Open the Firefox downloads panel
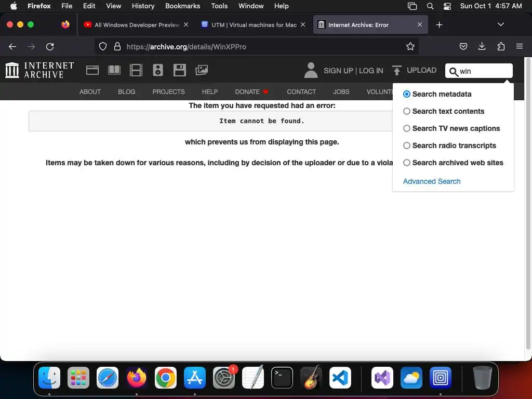532x399 pixels. click(x=482, y=46)
